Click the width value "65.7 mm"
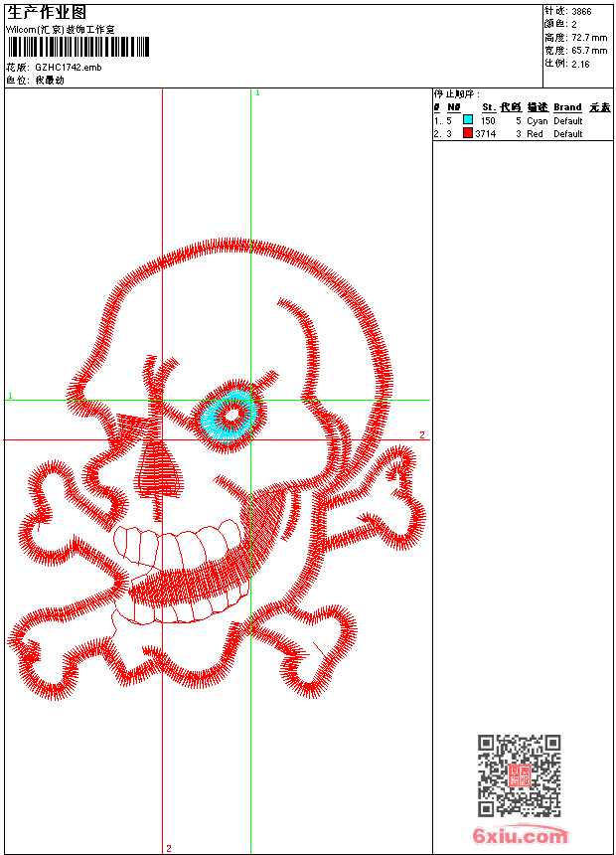616x855 pixels. [x=589, y=51]
